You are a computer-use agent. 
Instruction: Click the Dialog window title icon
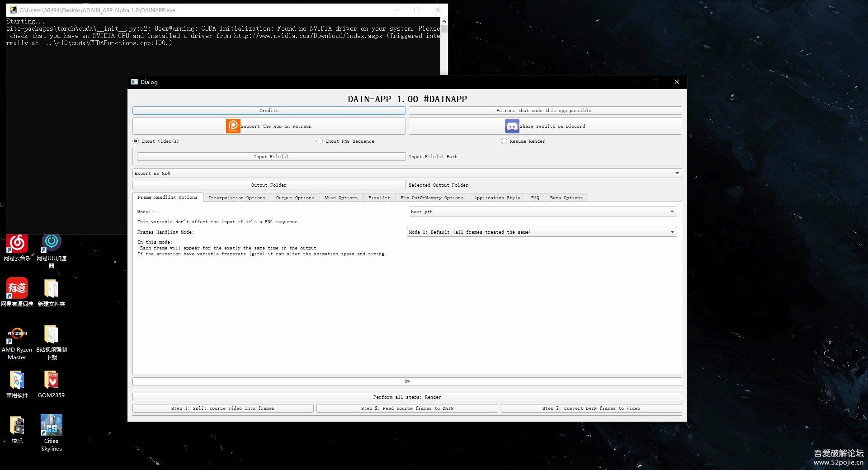pyautogui.click(x=134, y=82)
